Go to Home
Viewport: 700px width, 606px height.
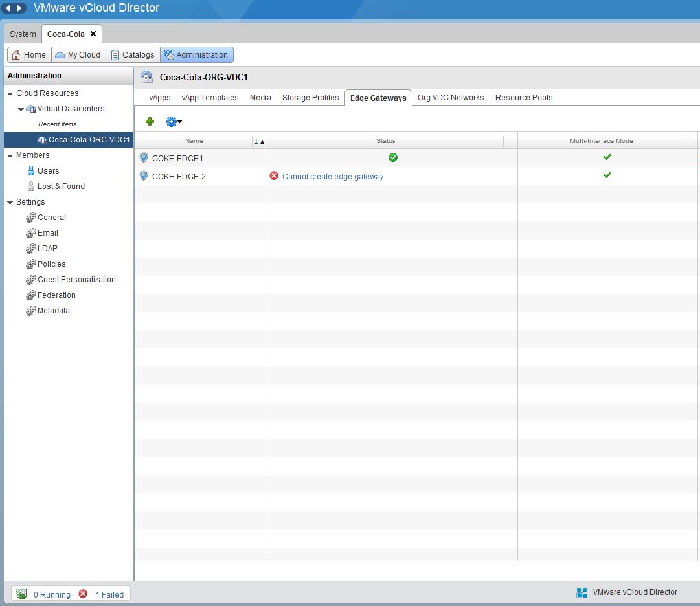tap(30, 55)
